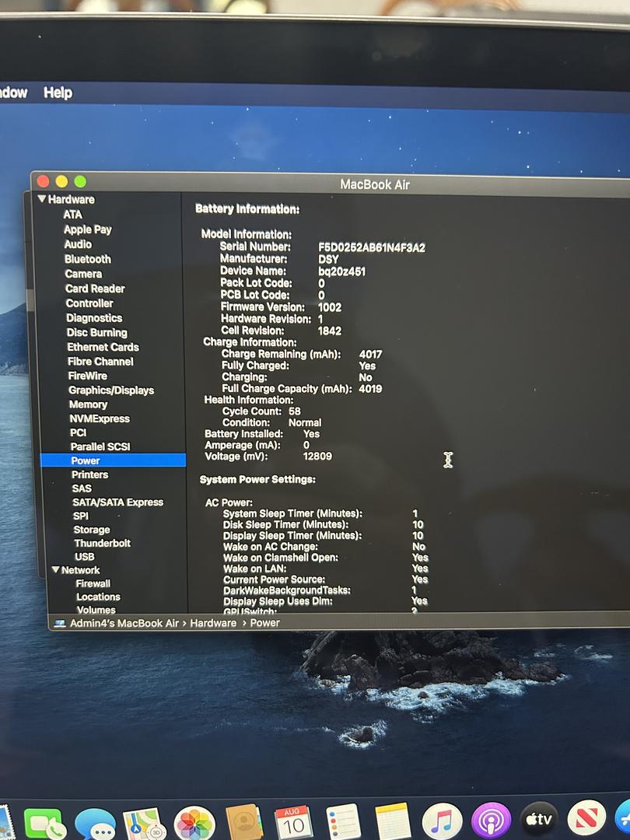Select Audio in the sidebar

pyautogui.click(x=79, y=244)
